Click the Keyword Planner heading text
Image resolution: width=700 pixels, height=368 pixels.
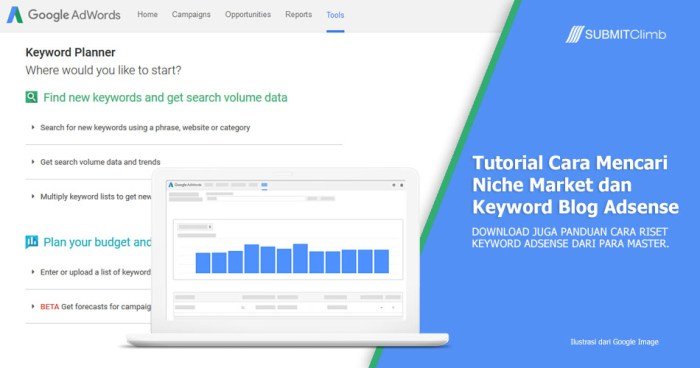tap(71, 52)
